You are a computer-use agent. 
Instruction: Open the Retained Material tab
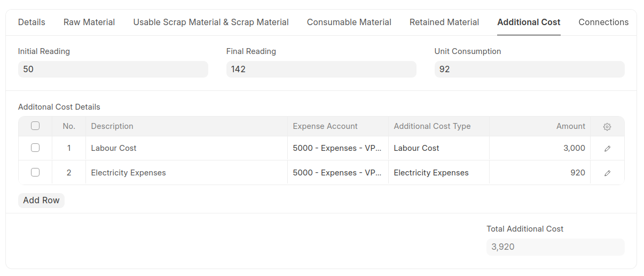tap(444, 22)
